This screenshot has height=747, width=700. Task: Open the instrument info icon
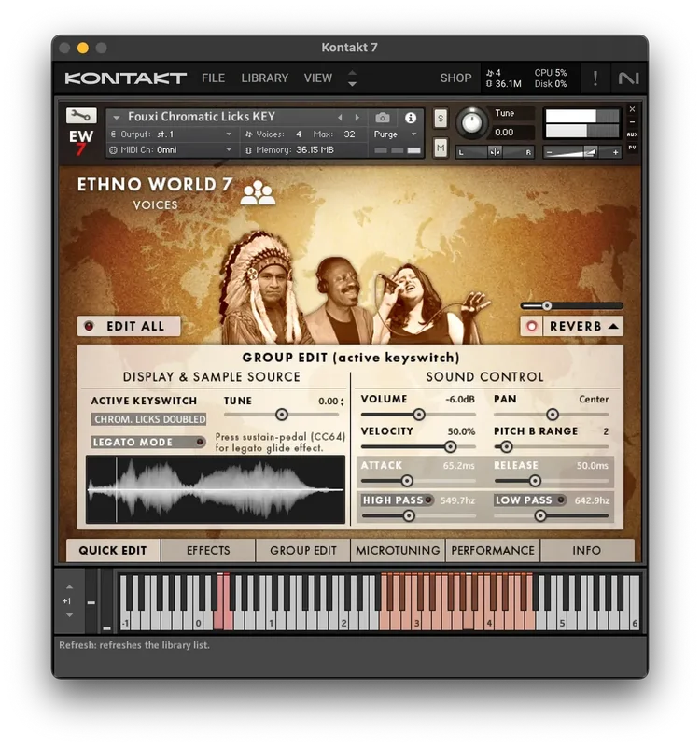[410, 118]
